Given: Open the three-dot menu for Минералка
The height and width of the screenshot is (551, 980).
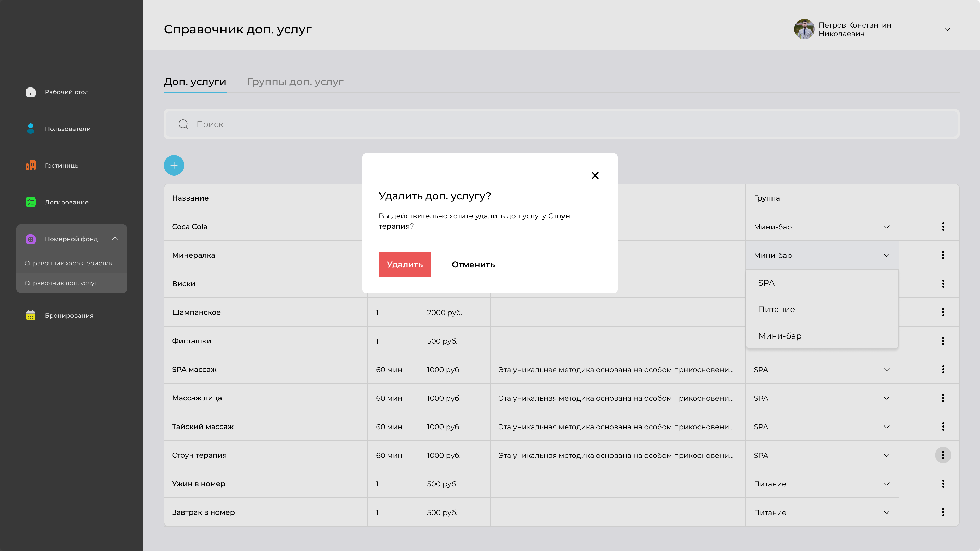Looking at the screenshot, I should click(943, 255).
